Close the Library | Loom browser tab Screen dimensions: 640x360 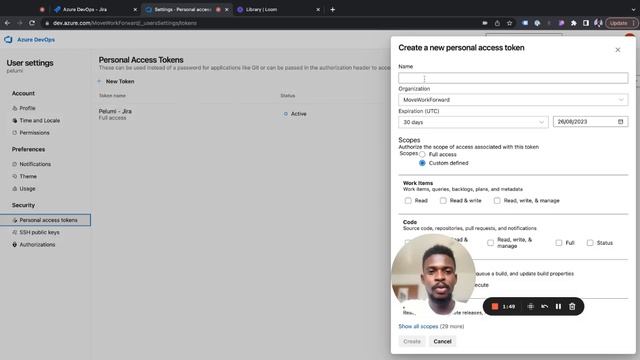tap(318, 9)
